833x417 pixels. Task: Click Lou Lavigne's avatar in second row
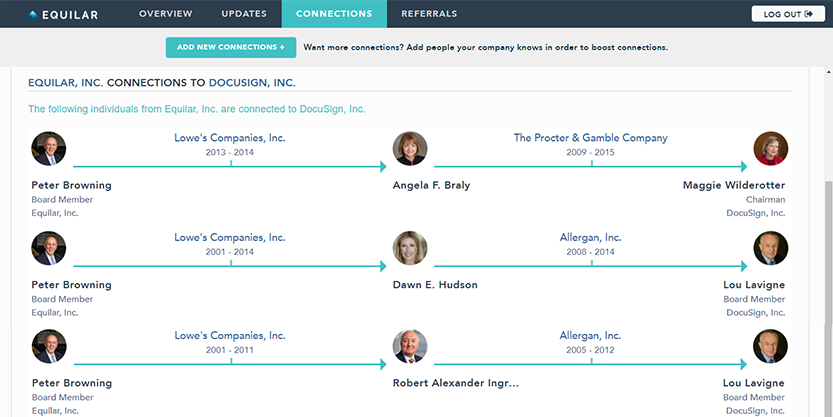click(770, 248)
